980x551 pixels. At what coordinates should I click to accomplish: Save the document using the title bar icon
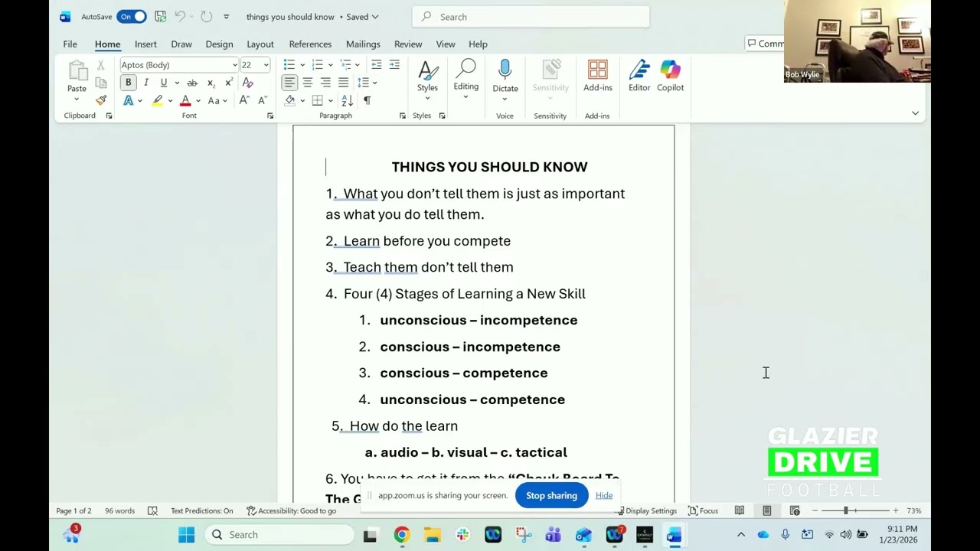(x=160, y=16)
